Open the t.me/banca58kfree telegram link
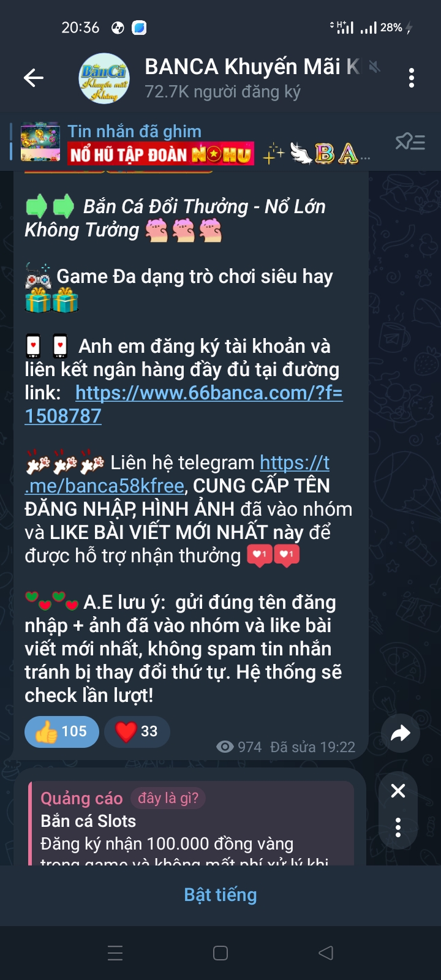Image resolution: width=441 pixels, height=980 pixels. [177, 474]
